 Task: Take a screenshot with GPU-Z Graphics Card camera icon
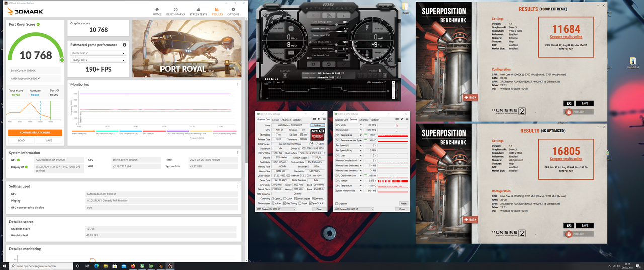[314, 119]
